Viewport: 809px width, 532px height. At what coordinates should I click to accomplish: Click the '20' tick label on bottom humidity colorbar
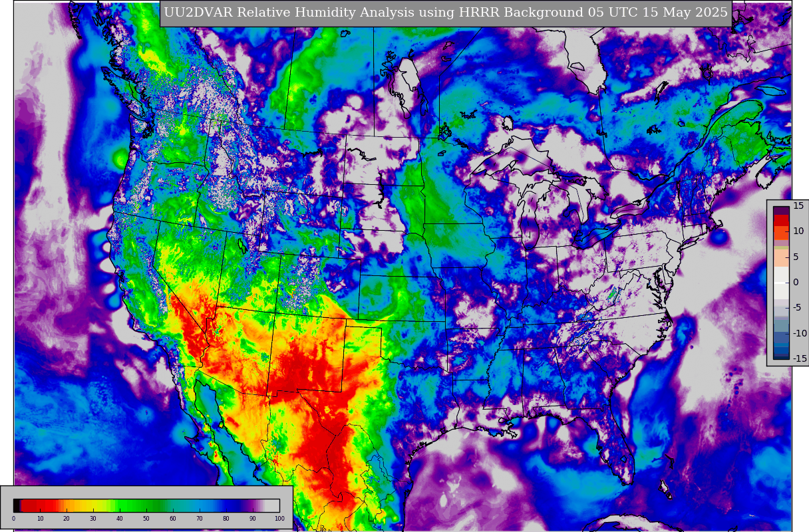click(x=67, y=519)
